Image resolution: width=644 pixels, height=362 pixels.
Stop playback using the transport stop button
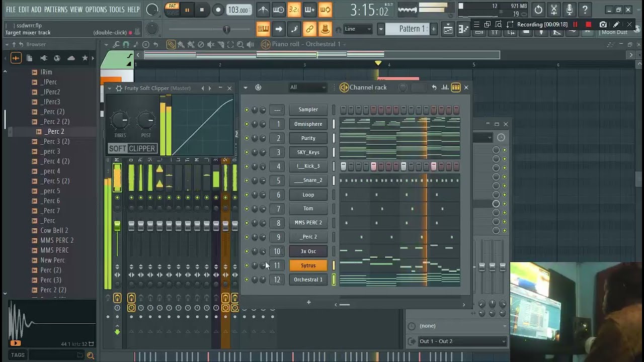(202, 10)
